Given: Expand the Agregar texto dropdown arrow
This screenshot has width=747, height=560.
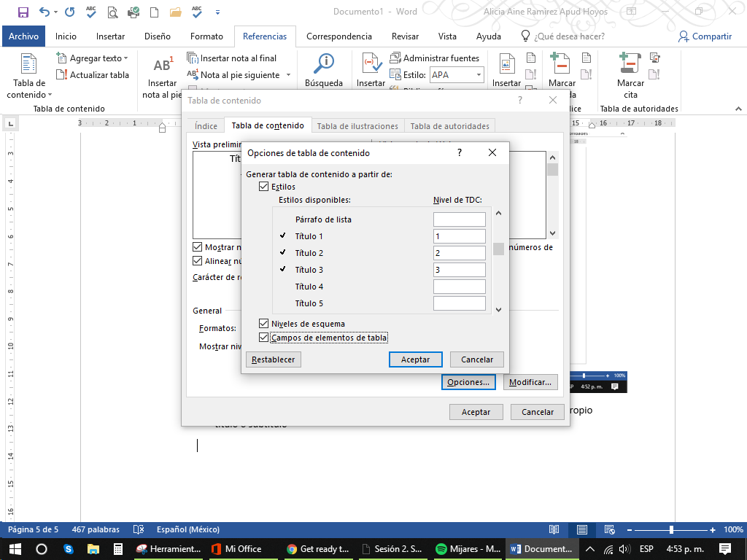Looking at the screenshot, I should (125, 58).
